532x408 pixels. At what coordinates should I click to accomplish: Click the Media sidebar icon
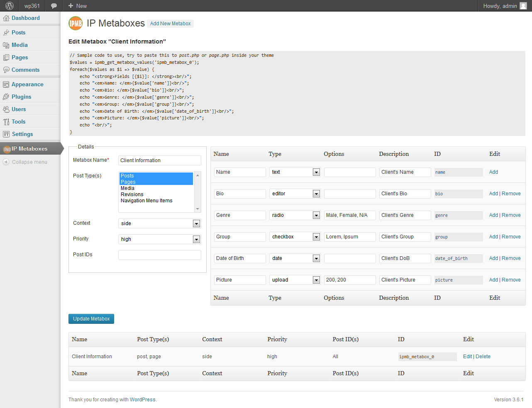[x=6, y=45]
